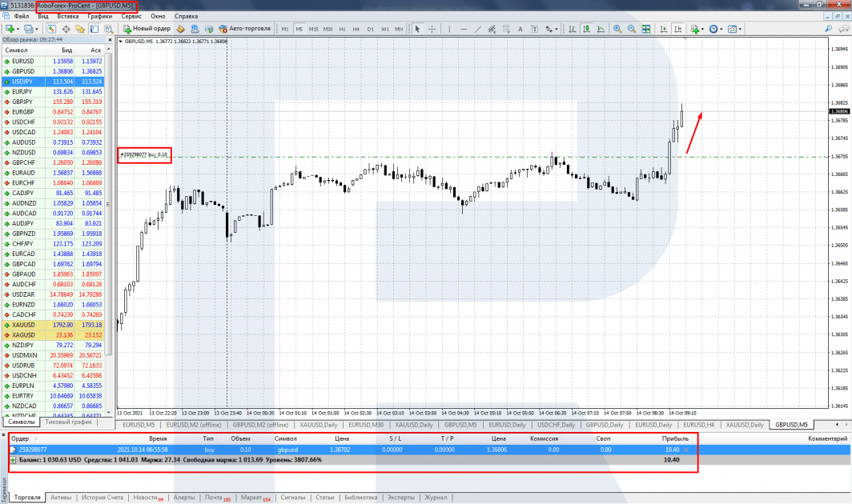This screenshot has height=504, width=852.
Task: Set the timeframe to H1
Action: tap(342, 29)
